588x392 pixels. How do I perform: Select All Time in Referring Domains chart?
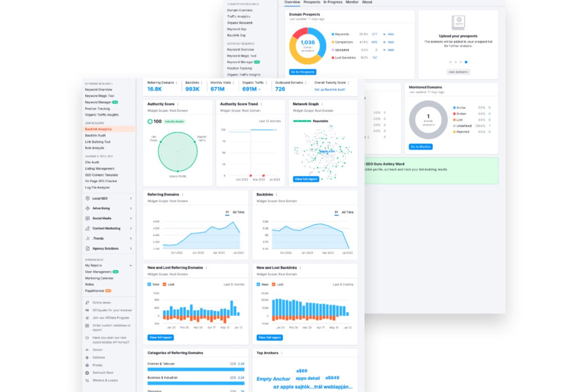(x=238, y=212)
